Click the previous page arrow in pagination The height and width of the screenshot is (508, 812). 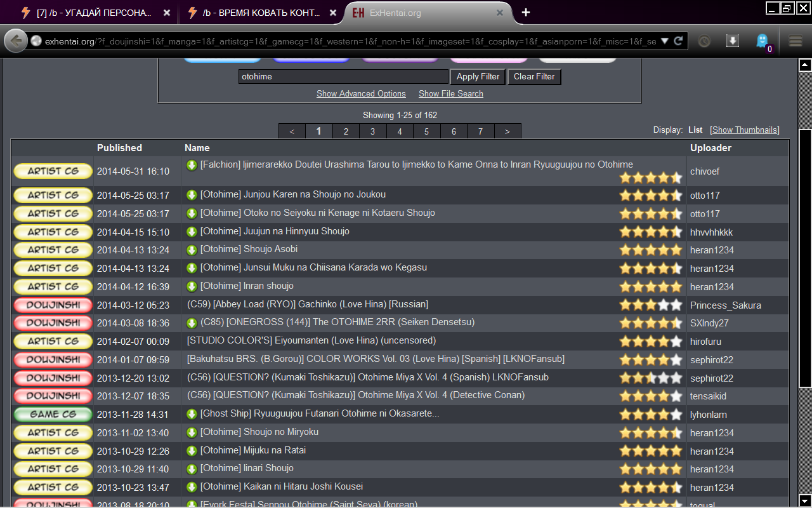click(x=292, y=131)
